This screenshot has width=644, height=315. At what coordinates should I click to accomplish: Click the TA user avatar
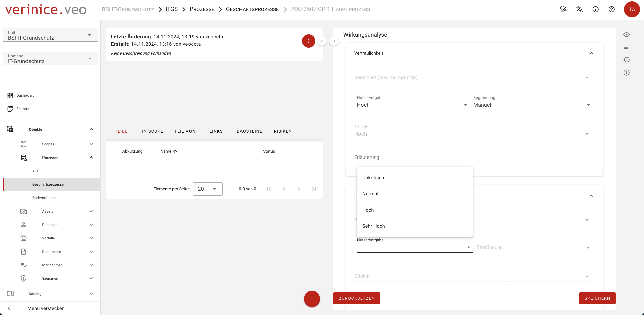click(x=632, y=9)
